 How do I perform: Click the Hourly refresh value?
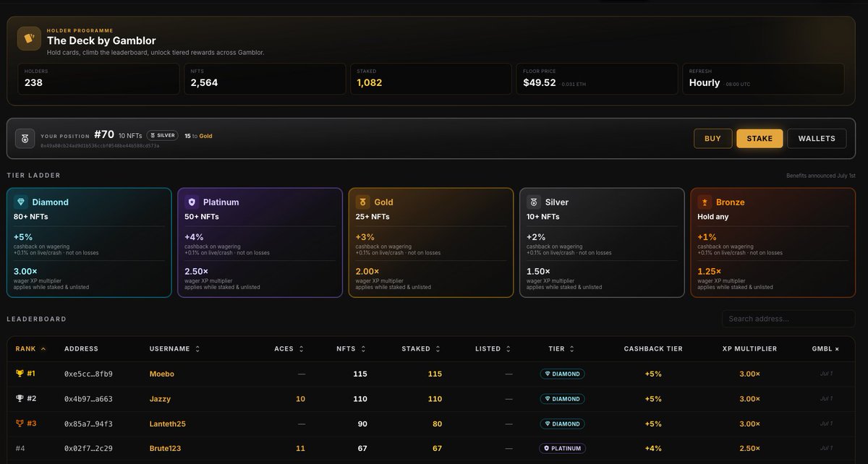tap(705, 82)
